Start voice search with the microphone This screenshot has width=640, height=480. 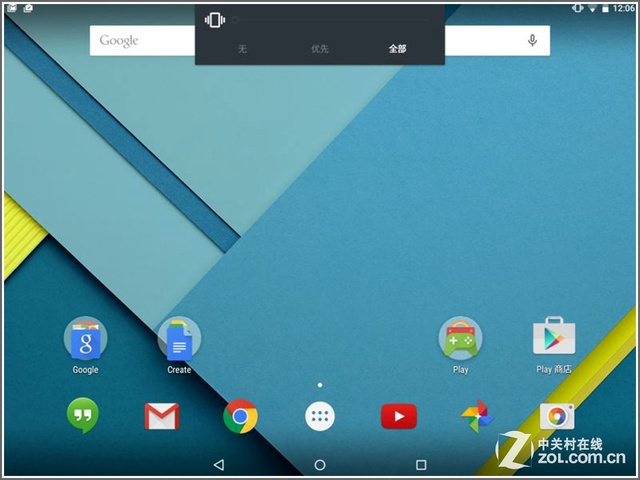[532, 40]
